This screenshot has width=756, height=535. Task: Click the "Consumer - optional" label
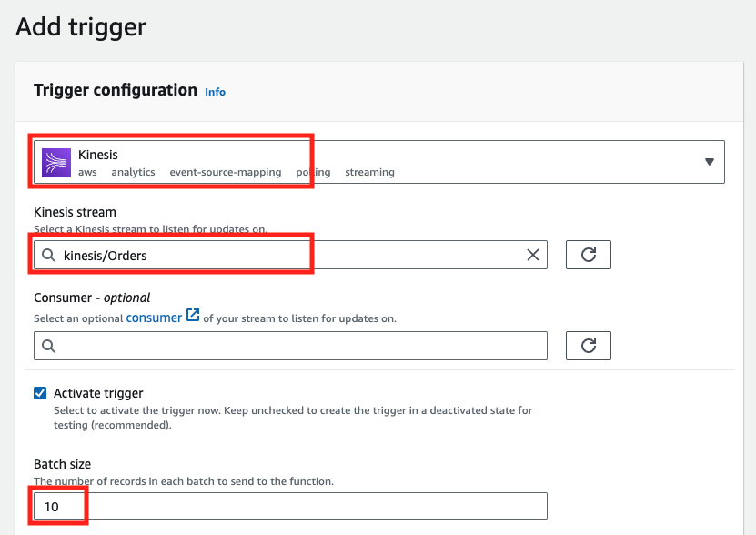(92, 298)
